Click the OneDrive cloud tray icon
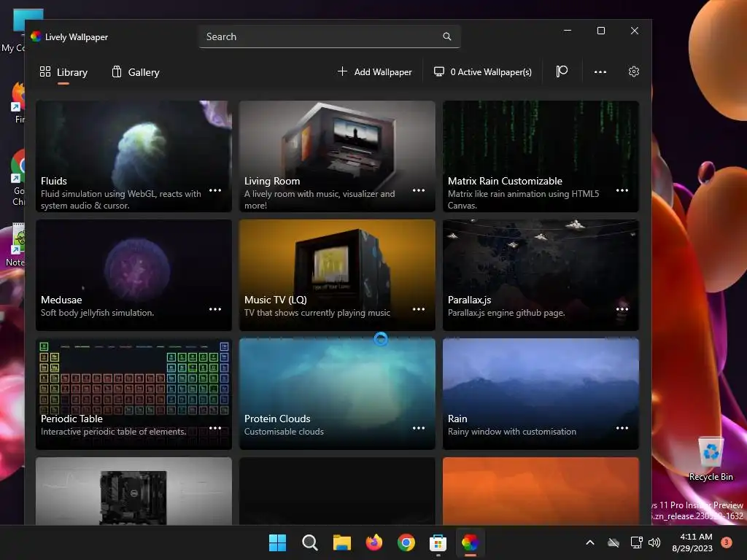The height and width of the screenshot is (560, 747). (614, 542)
